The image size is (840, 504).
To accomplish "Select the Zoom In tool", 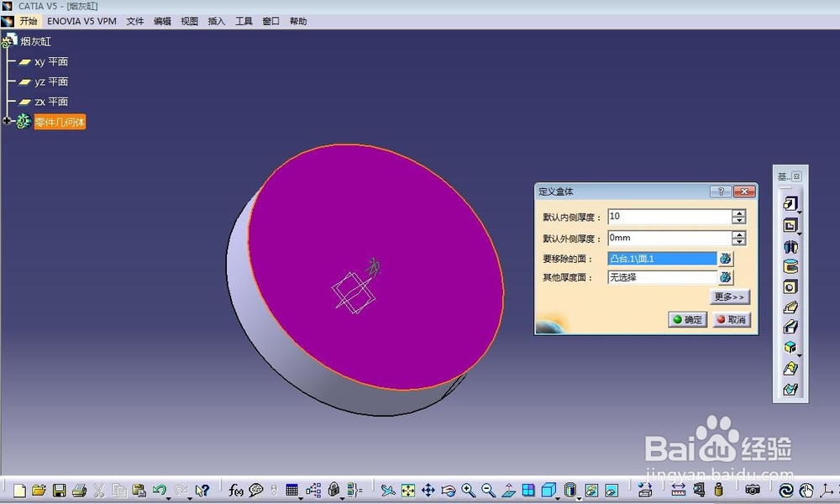I will coord(467,490).
